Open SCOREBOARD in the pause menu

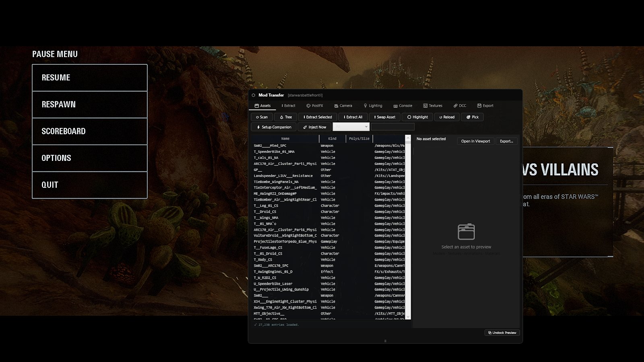pos(90,131)
